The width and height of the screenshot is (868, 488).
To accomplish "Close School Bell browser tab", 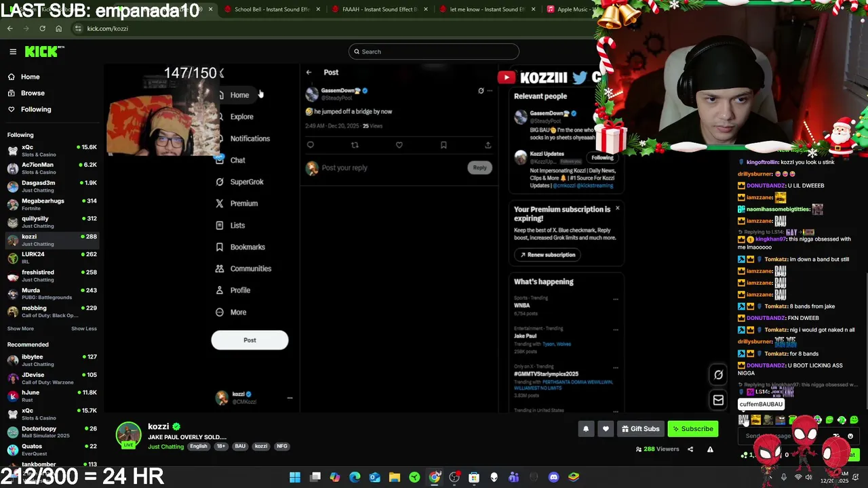I will point(318,9).
